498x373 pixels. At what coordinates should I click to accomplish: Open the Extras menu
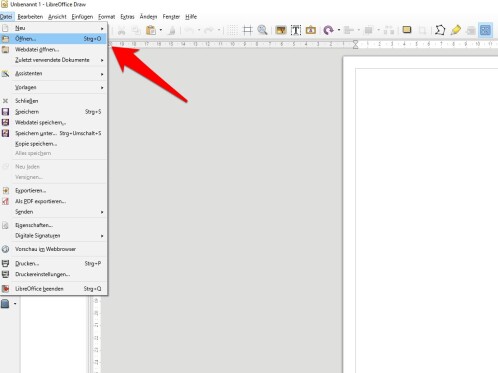pos(127,17)
